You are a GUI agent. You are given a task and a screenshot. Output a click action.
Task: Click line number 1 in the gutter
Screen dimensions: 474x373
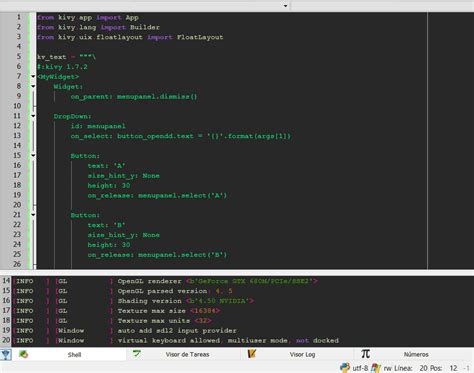point(19,17)
